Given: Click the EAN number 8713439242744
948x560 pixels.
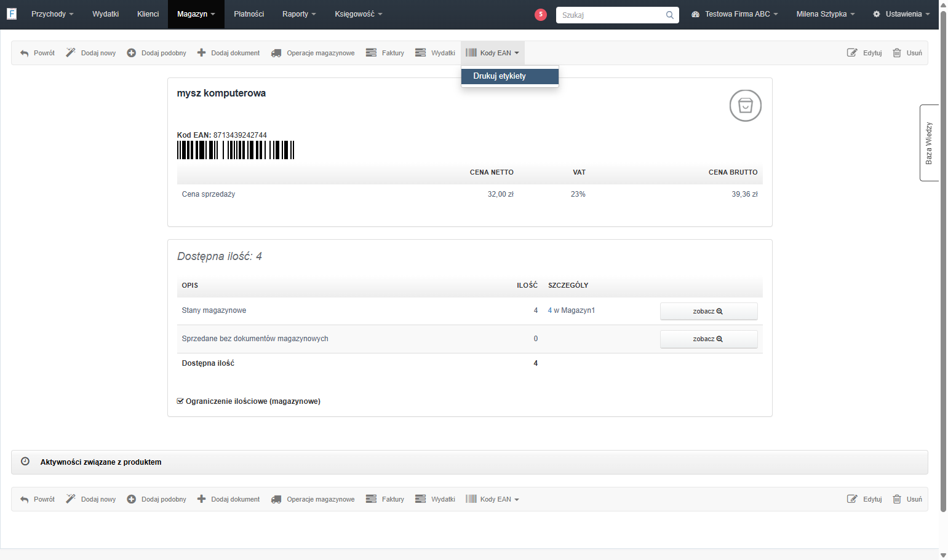Looking at the screenshot, I should (x=240, y=135).
